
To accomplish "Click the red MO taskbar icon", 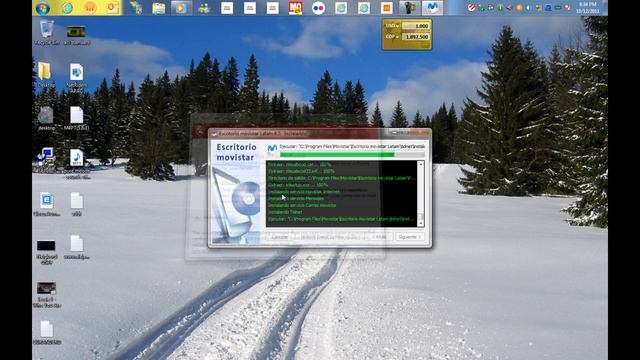I will [296, 8].
